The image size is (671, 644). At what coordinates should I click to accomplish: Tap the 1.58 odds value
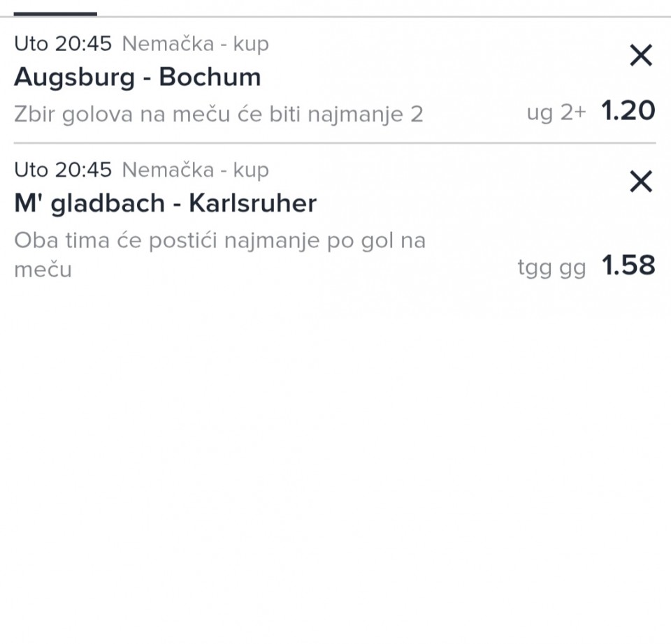tap(628, 265)
